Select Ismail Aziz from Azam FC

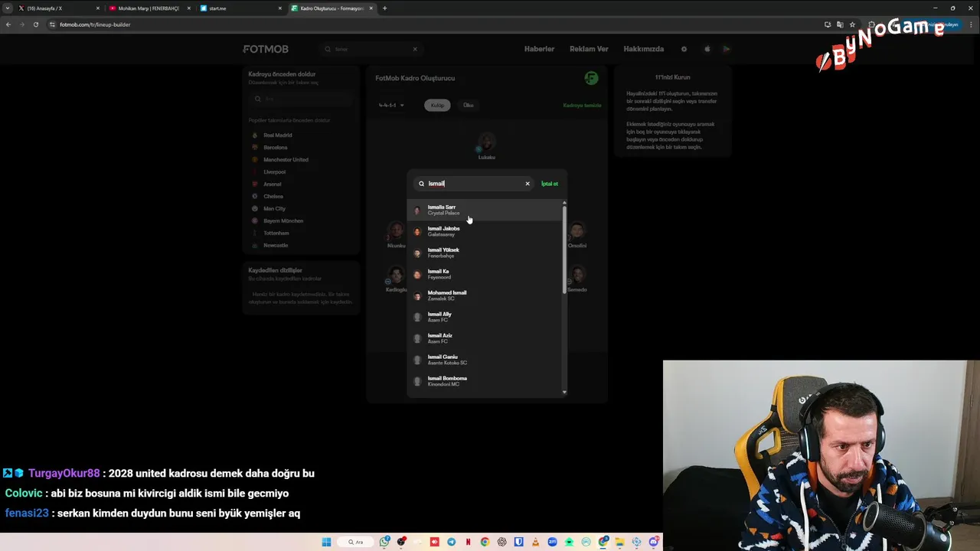point(485,338)
